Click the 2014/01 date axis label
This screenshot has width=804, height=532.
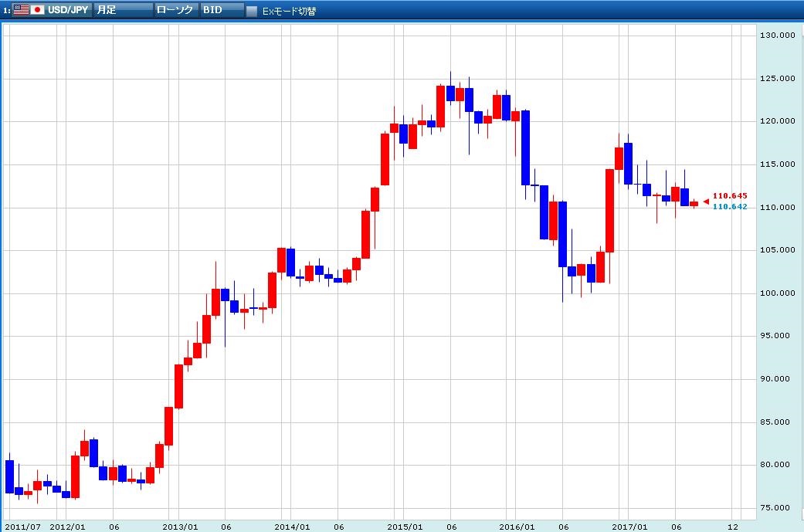(292, 527)
